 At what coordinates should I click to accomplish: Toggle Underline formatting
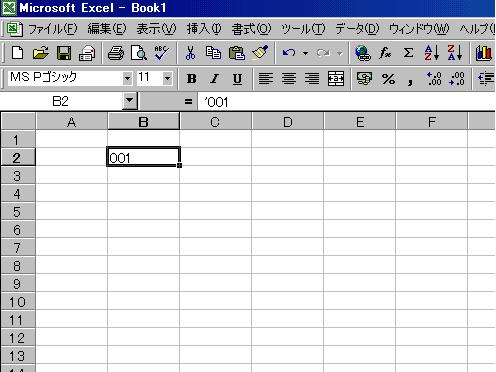237,79
